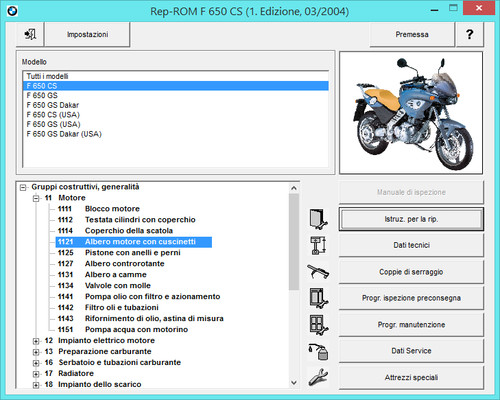This screenshot has height=400, width=500.
Task: Click the 17 Radiatore tree label
Action: click(x=69, y=374)
